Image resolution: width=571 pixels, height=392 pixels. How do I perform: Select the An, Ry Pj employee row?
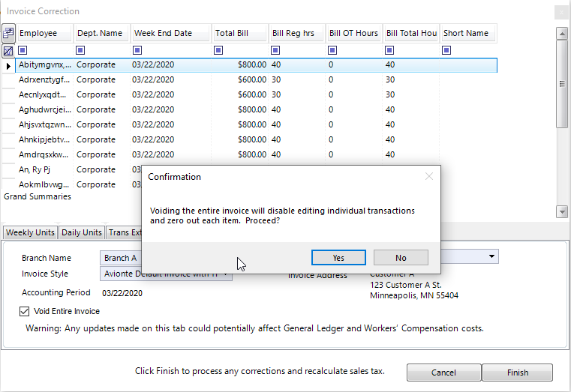(78, 169)
